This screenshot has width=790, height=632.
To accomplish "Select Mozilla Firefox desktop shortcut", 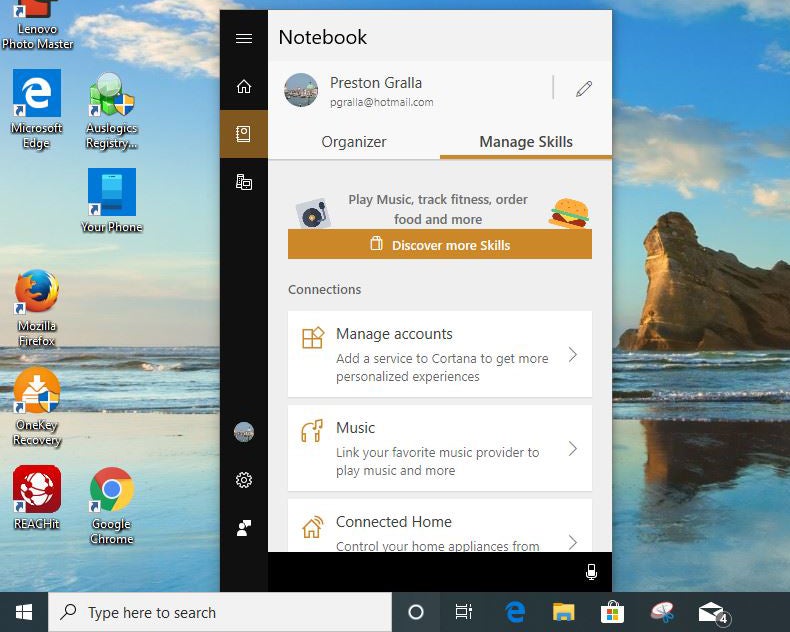I will [37, 308].
